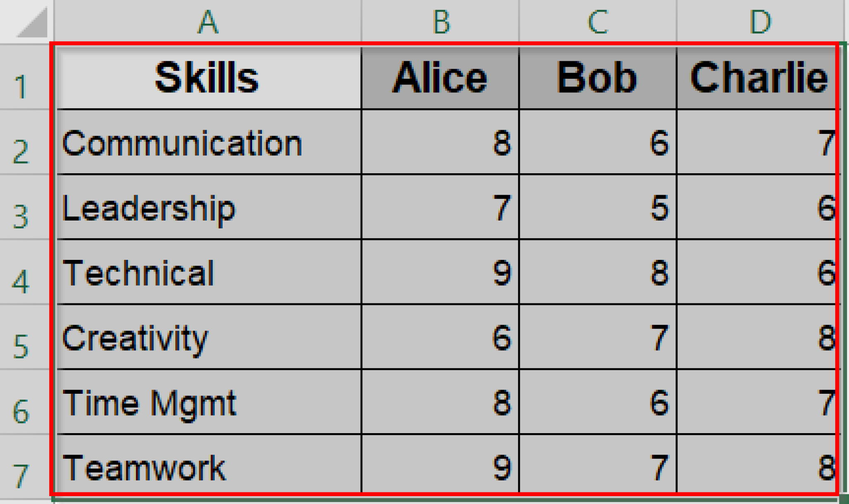849x504 pixels.
Task: Click the Bob header cell
Action: point(597,77)
